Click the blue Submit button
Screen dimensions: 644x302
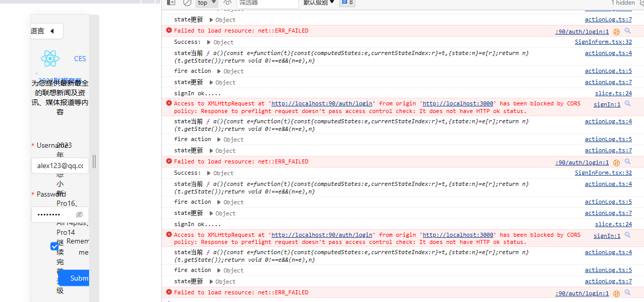73,278
